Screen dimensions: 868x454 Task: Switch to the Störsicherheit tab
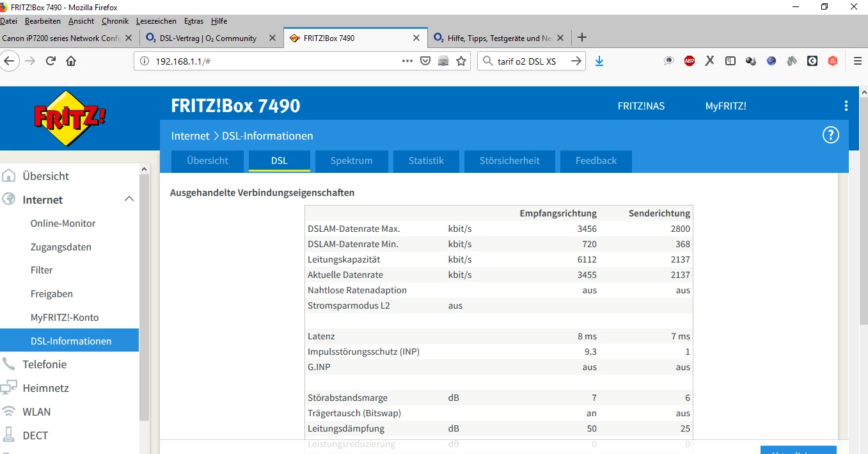509,161
